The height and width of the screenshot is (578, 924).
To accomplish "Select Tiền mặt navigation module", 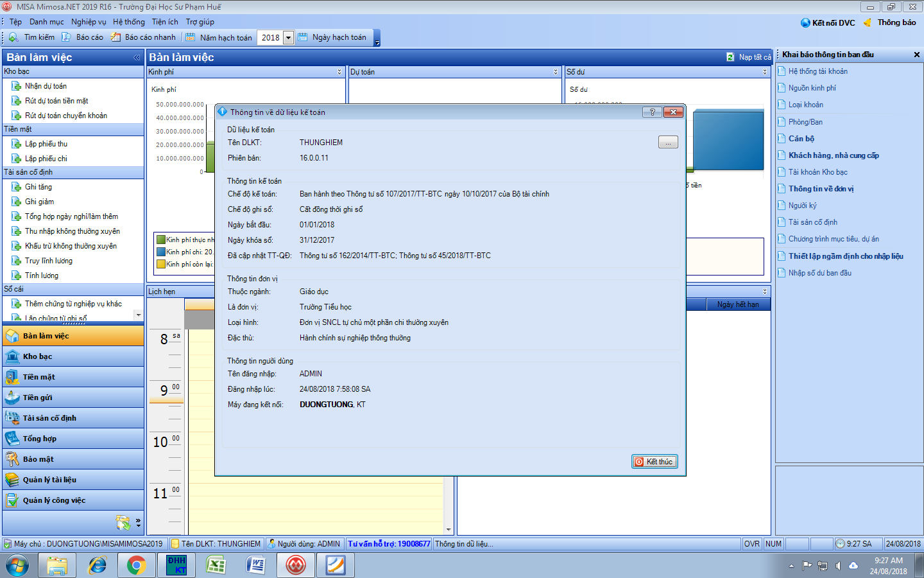I will [x=73, y=377].
